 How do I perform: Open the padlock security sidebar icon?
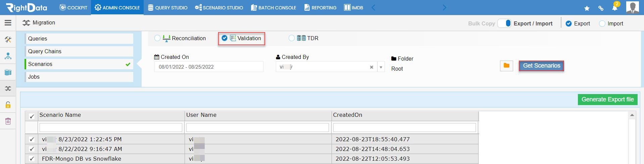tap(8, 105)
